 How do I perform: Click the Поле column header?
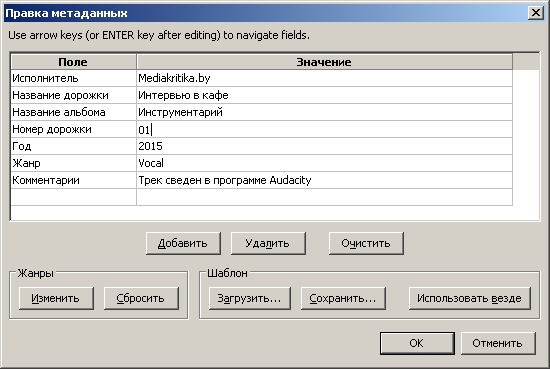click(74, 62)
